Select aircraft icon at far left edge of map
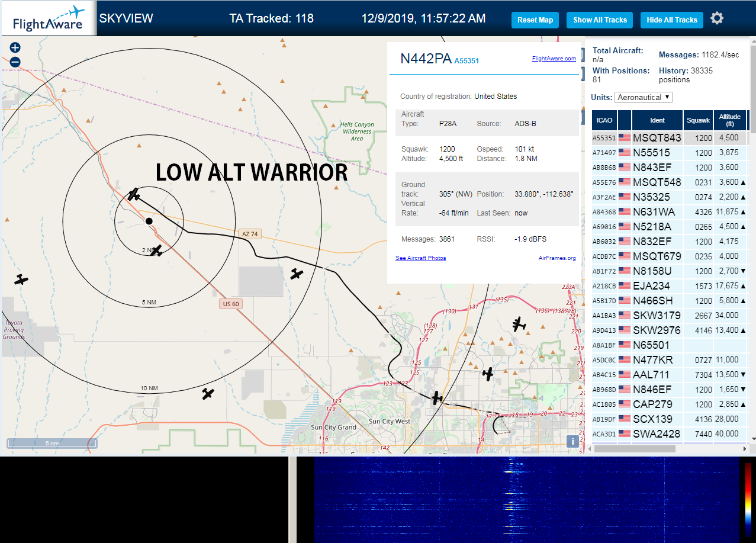 pos(21,279)
